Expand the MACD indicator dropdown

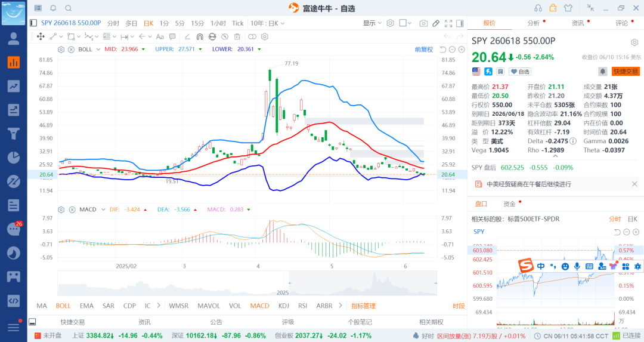pyautogui.click(x=103, y=209)
